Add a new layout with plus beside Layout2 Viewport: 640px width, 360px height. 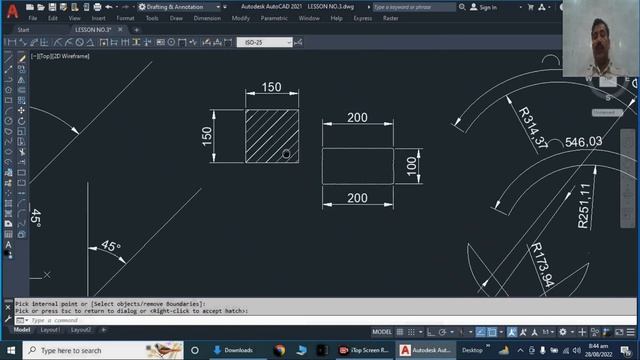click(x=104, y=330)
